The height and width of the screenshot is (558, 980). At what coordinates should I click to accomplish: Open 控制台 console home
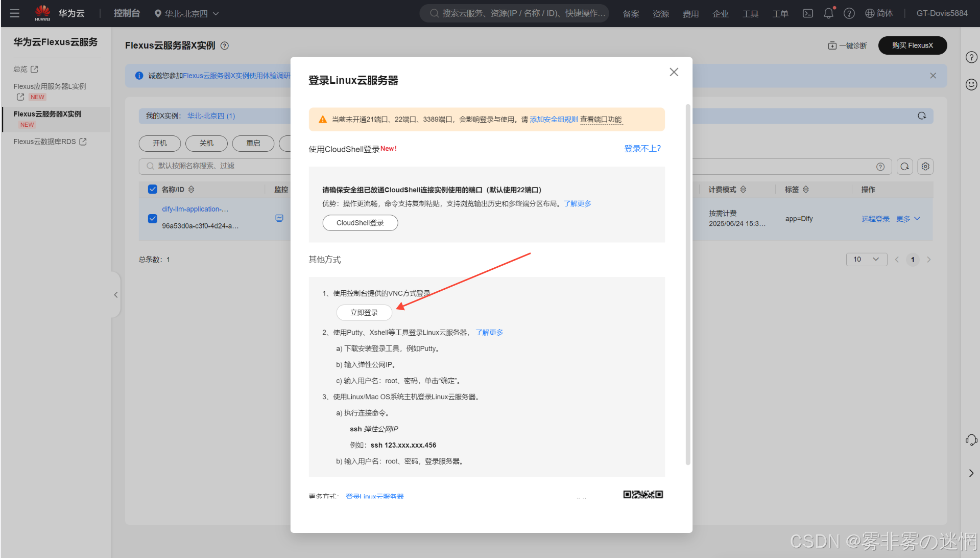pyautogui.click(x=127, y=13)
